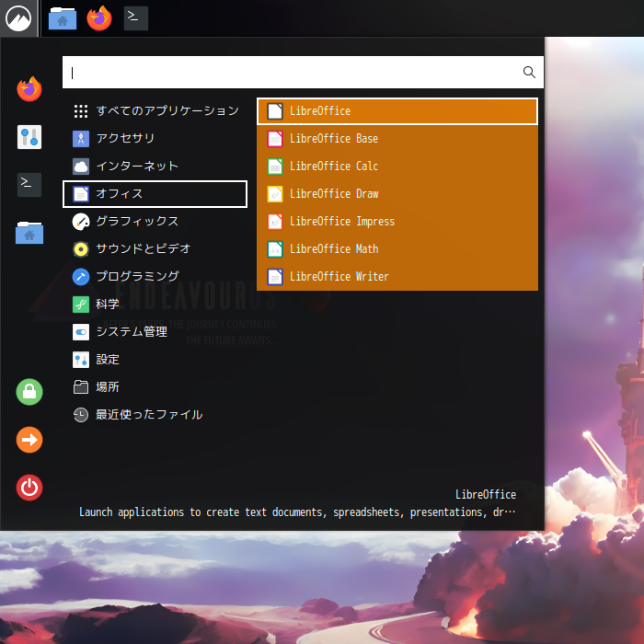Open the file manager from top panel
Screen dimensions: 644x644
[x=63, y=18]
